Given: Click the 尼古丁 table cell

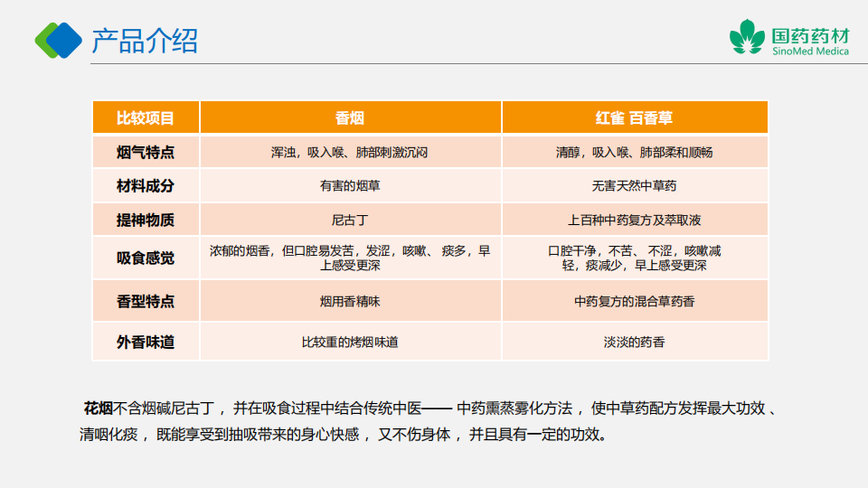Looking at the screenshot, I should pyautogui.click(x=350, y=220).
